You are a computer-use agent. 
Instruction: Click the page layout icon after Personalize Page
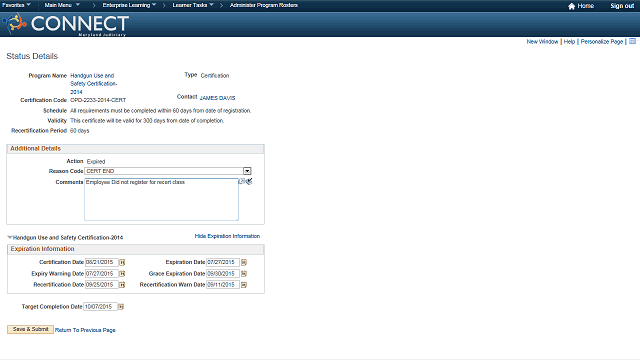pos(632,42)
